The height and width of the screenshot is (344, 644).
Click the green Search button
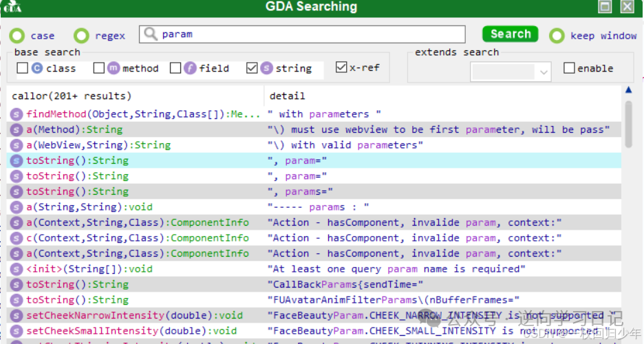click(510, 34)
